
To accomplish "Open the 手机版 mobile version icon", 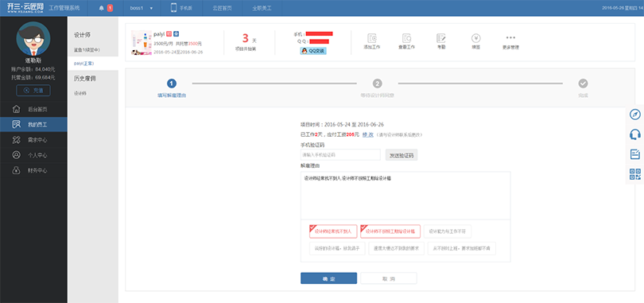I will [174, 8].
